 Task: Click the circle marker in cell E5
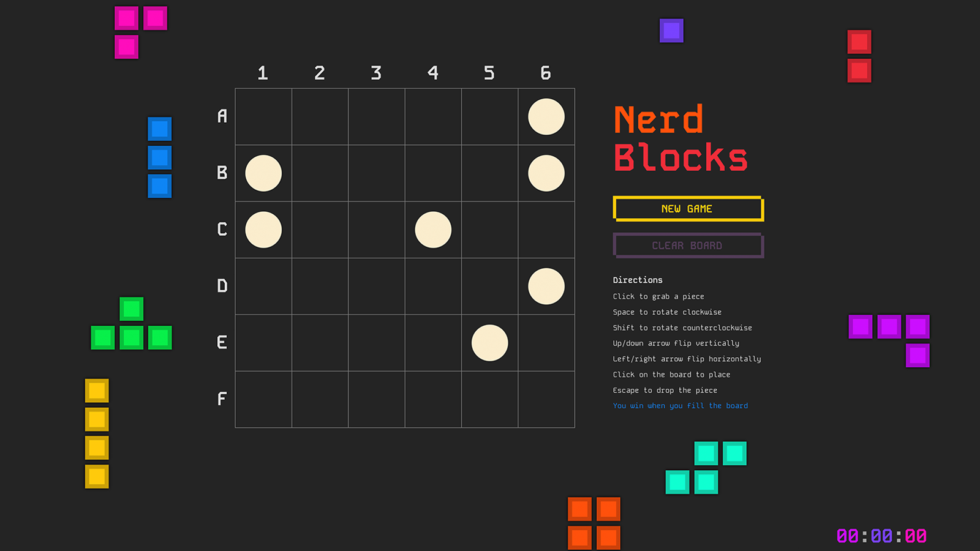tap(489, 344)
